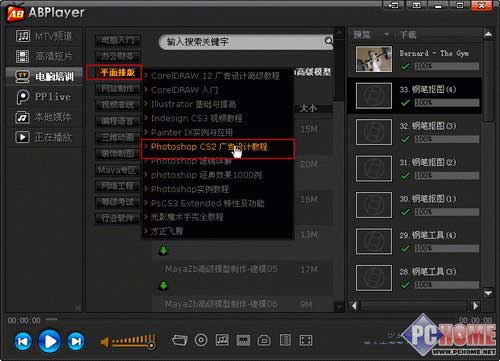Click the disc icon in bottom toolbar
This screenshot has width=500, height=361.
tap(201, 340)
